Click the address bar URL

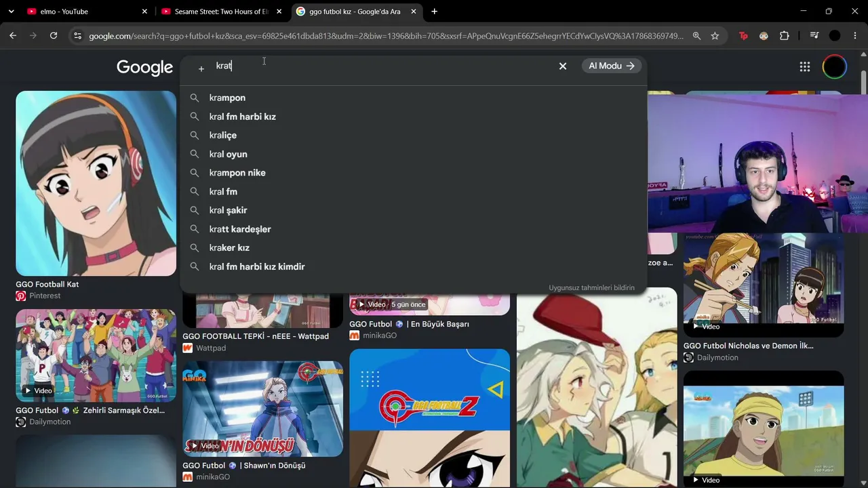387,36
